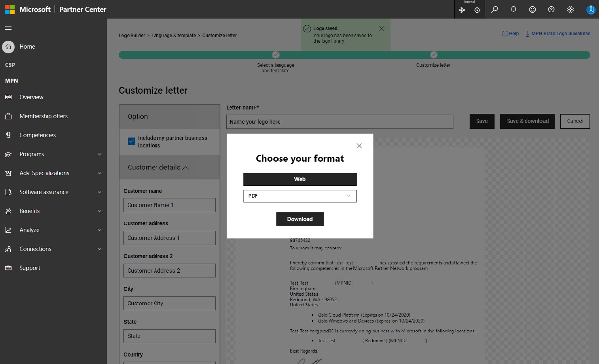Screen dimensions: 599x364
Task: Open Membership offers menu item
Action: (44, 116)
